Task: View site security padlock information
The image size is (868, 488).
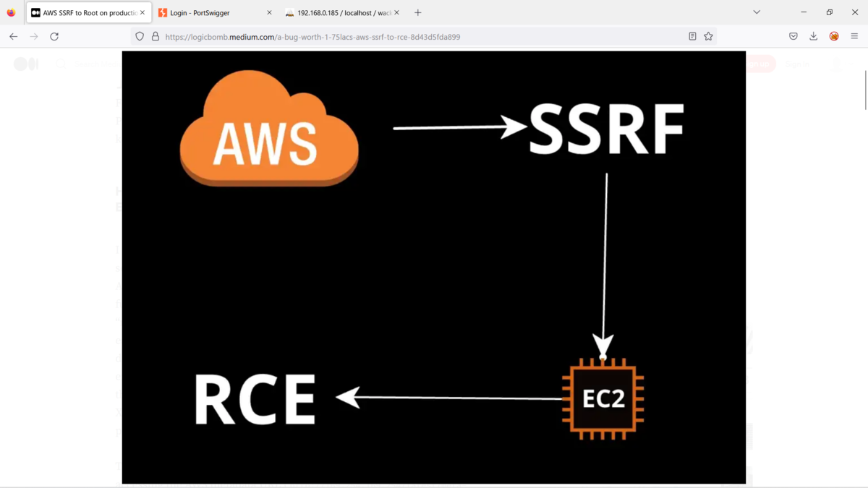Action: pyautogui.click(x=155, y=36)
